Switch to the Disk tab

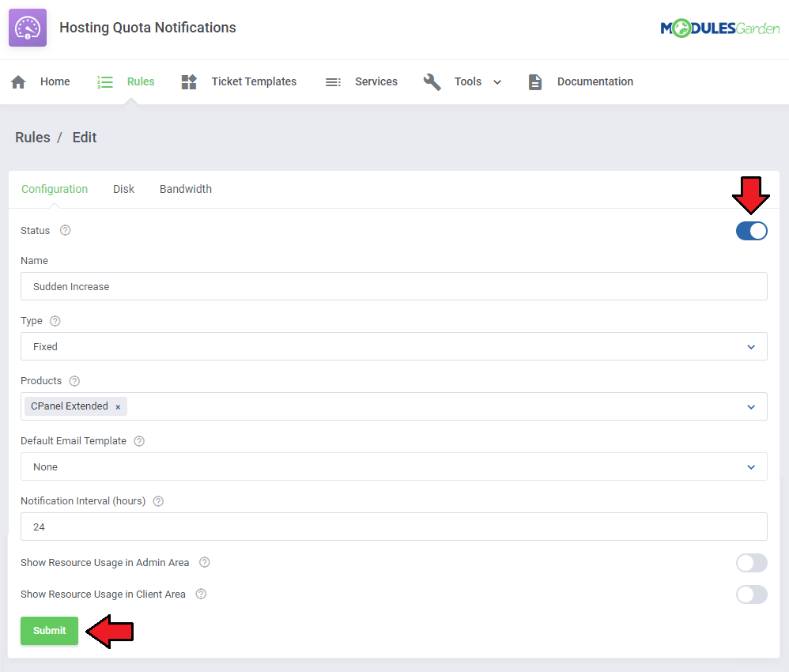pos(123,189)
